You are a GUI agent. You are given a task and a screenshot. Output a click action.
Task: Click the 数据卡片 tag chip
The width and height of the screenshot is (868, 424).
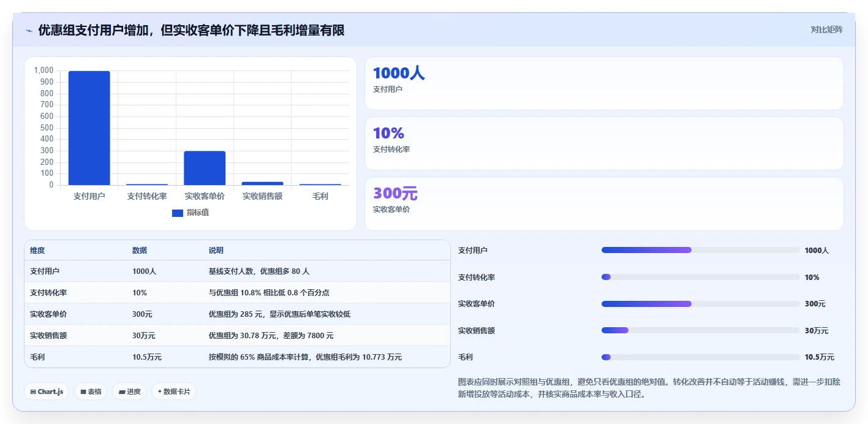174,392
